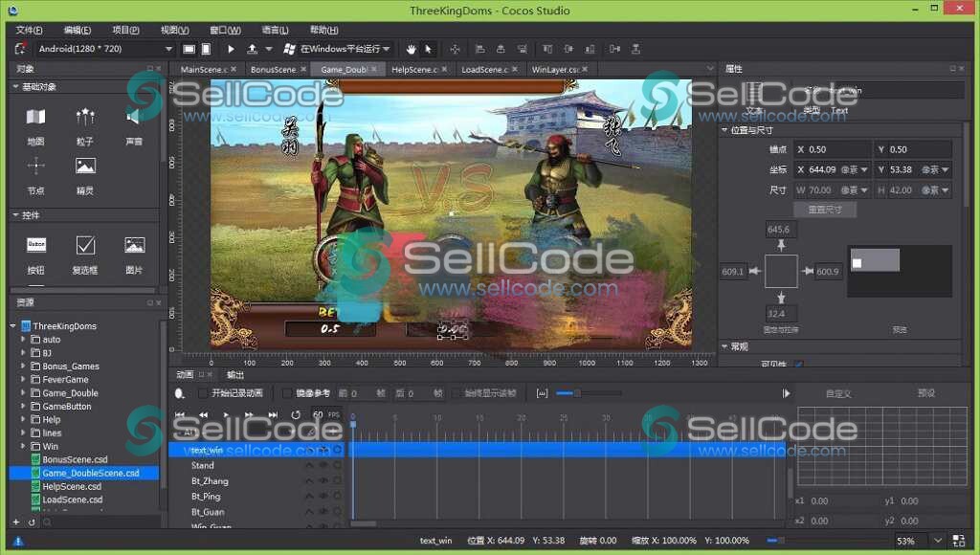Collapse the 基础对象 section
Viewport: 980px width, 555px height.
pyautogui.click(x=16, y=87)
